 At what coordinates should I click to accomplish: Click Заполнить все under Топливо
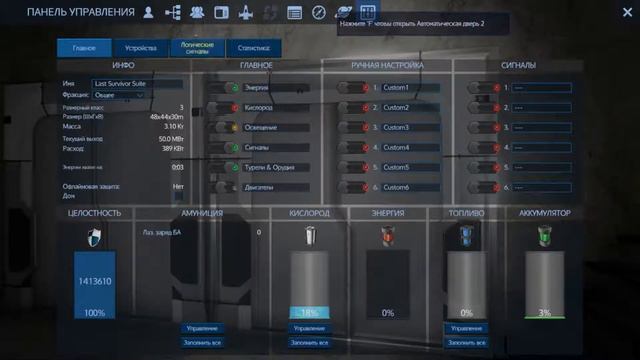(x=466, y=342)
